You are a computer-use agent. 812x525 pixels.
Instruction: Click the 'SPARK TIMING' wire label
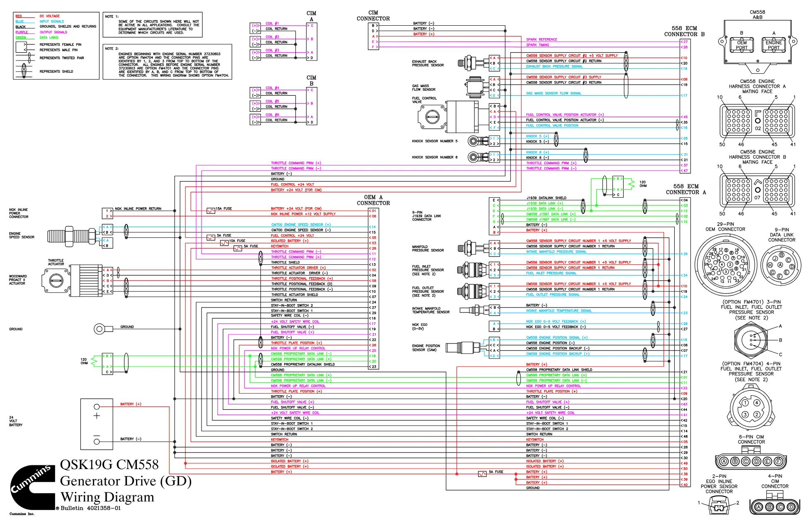(537, 45)
